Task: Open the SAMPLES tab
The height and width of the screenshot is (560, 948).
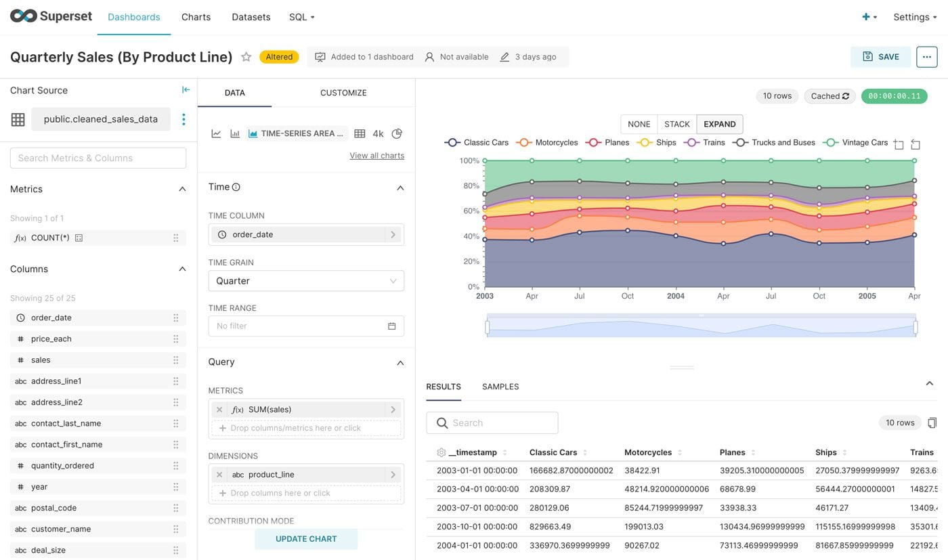Action: pos(500,387)
